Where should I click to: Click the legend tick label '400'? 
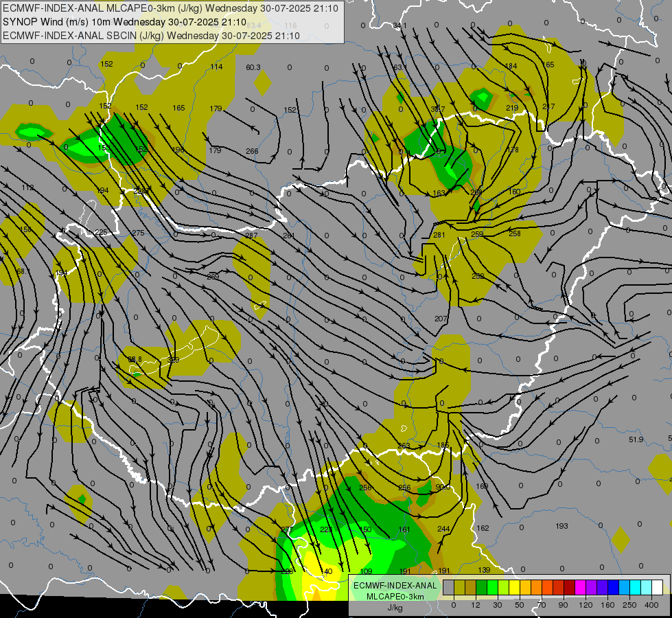tap(651, 605)
